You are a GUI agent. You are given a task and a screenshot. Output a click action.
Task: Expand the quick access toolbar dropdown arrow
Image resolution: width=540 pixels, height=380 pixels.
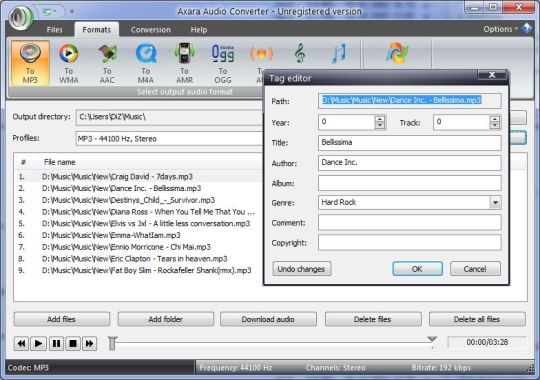(x=72, y=12)
